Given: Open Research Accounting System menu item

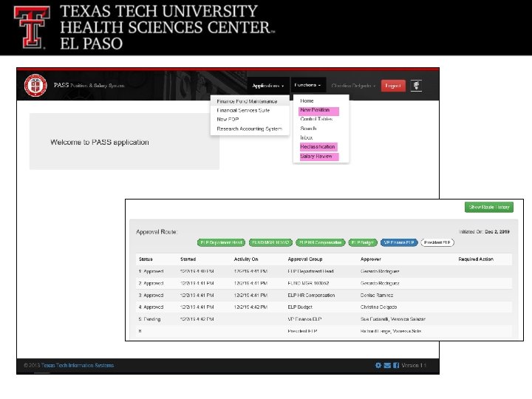Looking at the screenshot, I should (250, 129).
